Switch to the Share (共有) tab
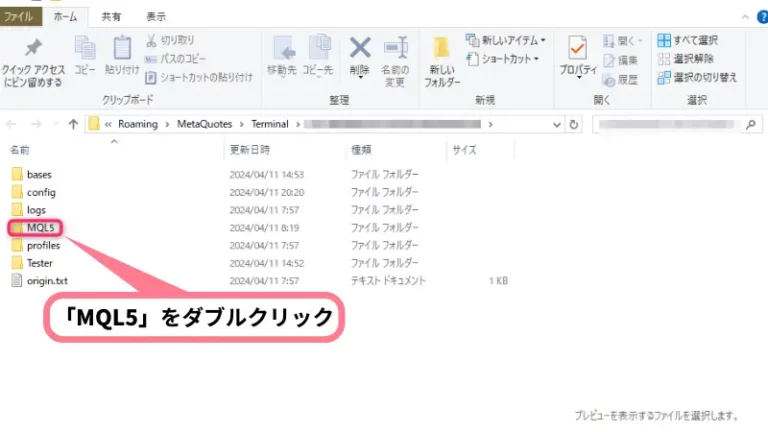Screen dimensions: 768x432 pyautogui.click(x=114, y=16)
